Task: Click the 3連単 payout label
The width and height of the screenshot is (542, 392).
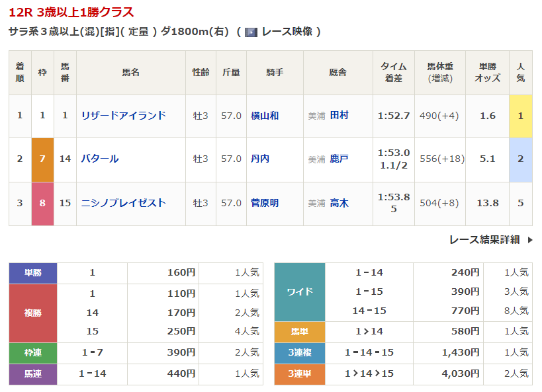Action: coord(299,374)
